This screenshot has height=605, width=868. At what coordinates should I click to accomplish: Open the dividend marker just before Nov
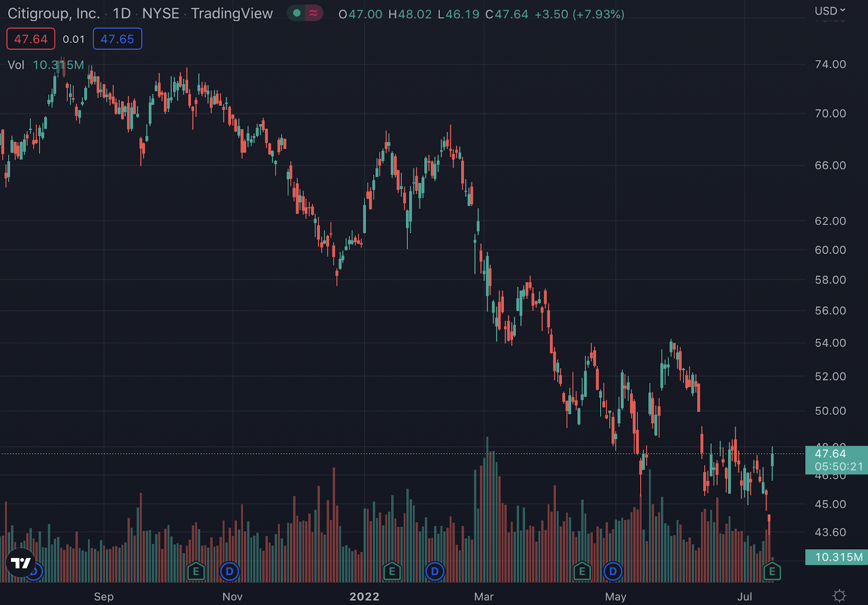pos(229,571)
